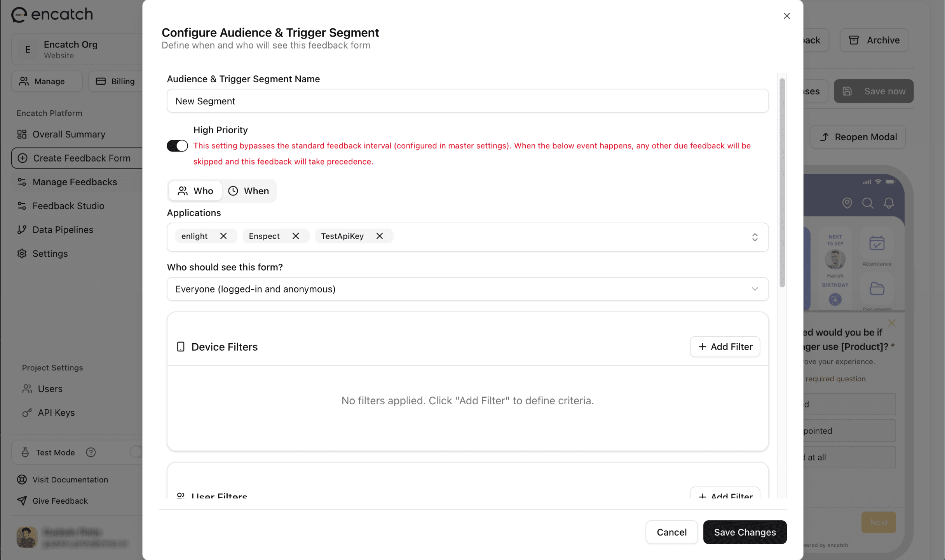Open Data Pipelines from the sidebar
The height and width of the screenshot is (560, 945).
pyautogui.click(x=63, y=230)
